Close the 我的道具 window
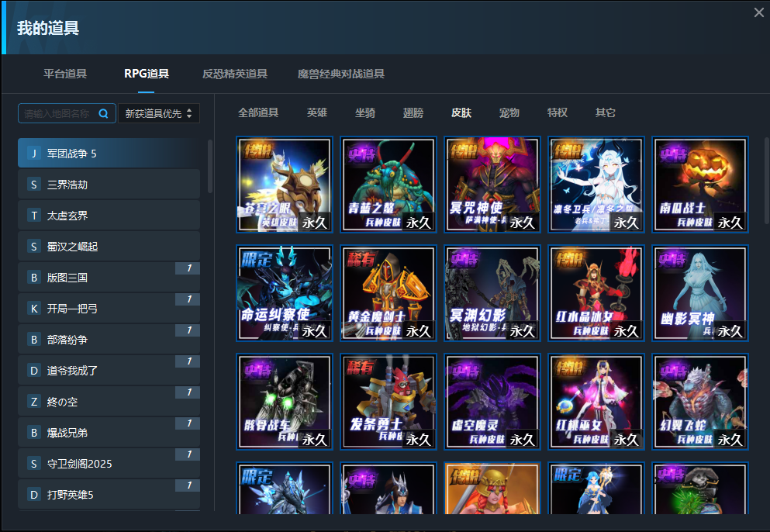 point(758,12)
